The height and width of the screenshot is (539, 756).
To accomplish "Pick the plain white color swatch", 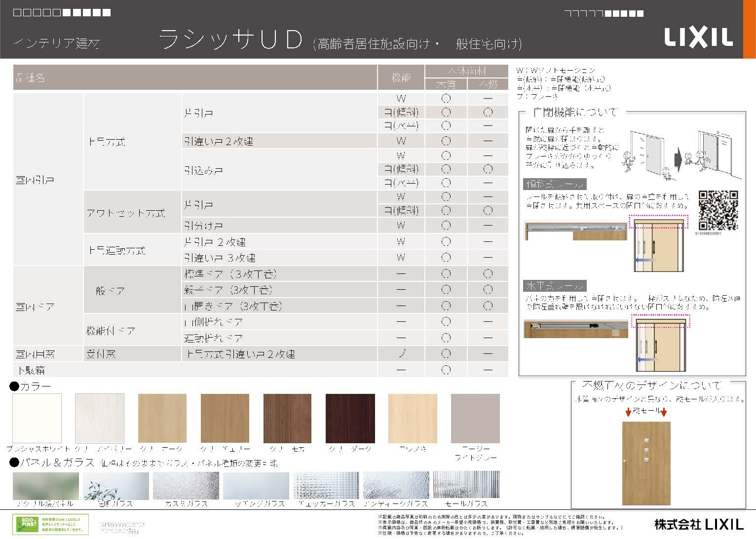I will tap(37, 418).
